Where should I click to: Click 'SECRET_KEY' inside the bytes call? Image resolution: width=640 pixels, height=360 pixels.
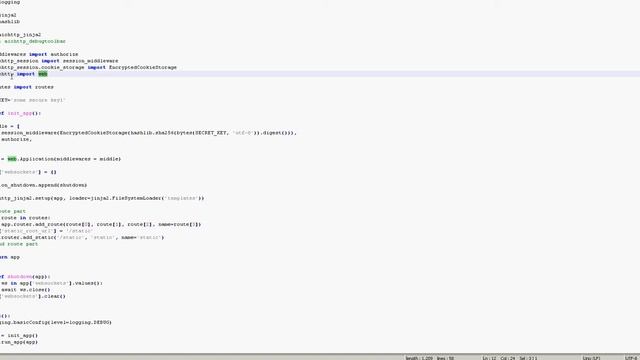click(211, 133)
